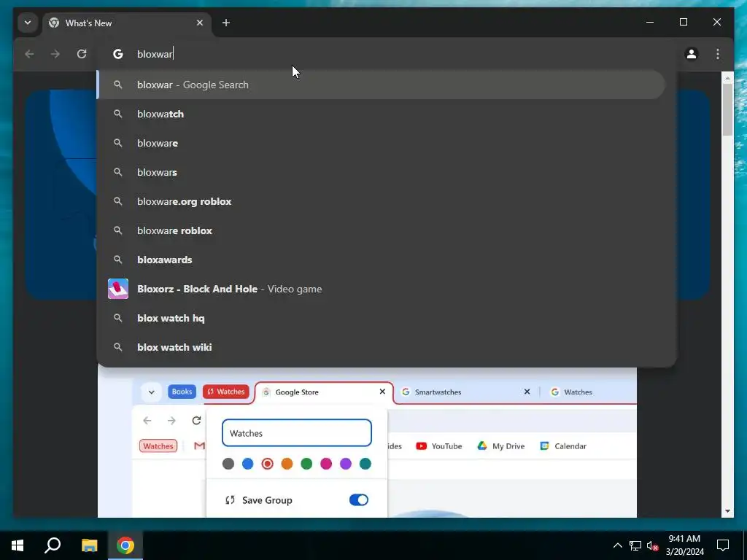Select the bloxwar - Google Search suggestion
The width and height of the screenshot is (747, 560).
pyautogui.click(x=381, y=85)
